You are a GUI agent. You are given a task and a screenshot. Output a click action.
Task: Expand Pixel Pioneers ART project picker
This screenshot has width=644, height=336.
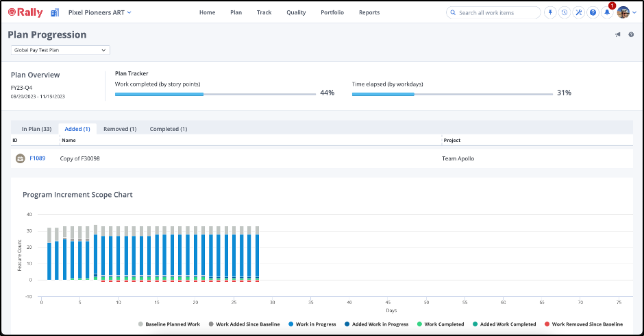(x=100, y=12)
